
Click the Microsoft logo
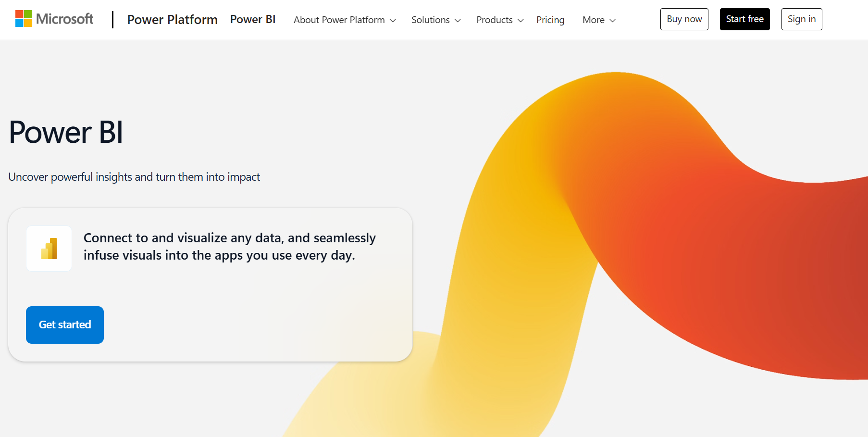(x=54, y=19)
